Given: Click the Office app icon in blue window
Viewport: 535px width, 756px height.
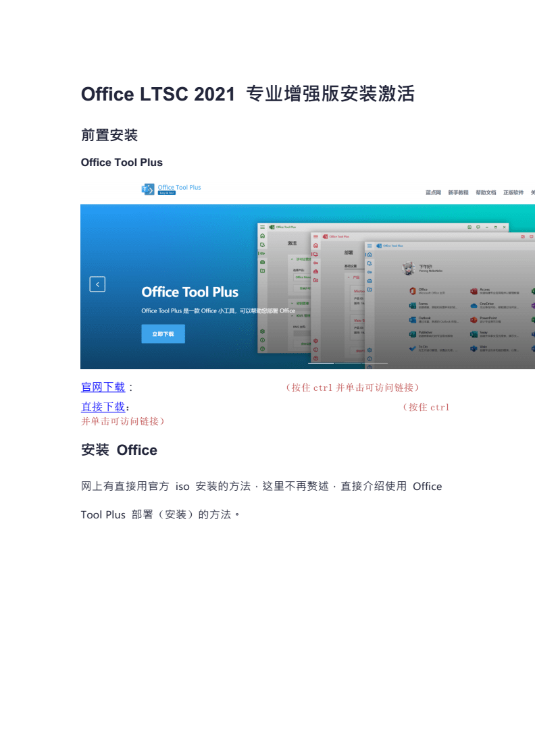Looking at the screenshot, I should pos(413,291).
